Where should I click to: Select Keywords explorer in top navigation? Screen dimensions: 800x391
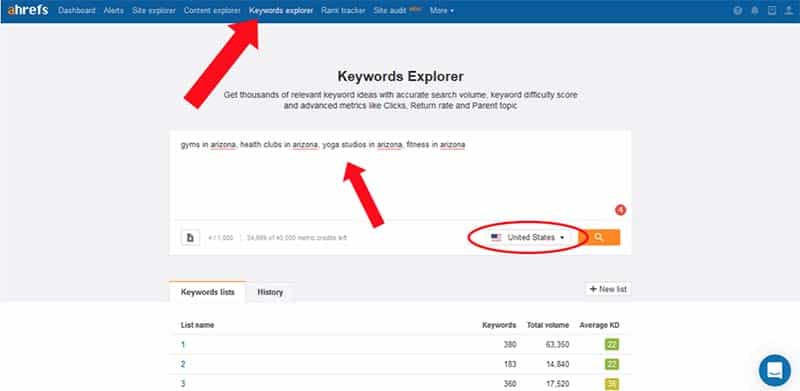[281, 10]
